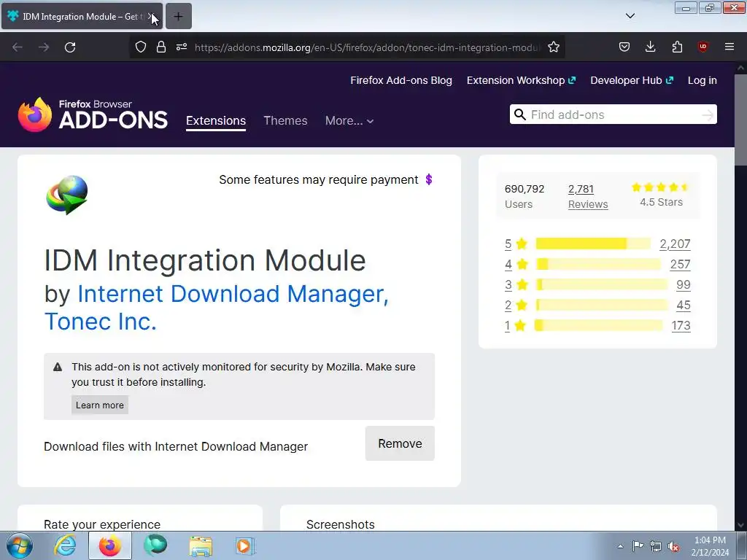Bookmark this page with star icon
747x560 pixels.
(x=554, y=47)
